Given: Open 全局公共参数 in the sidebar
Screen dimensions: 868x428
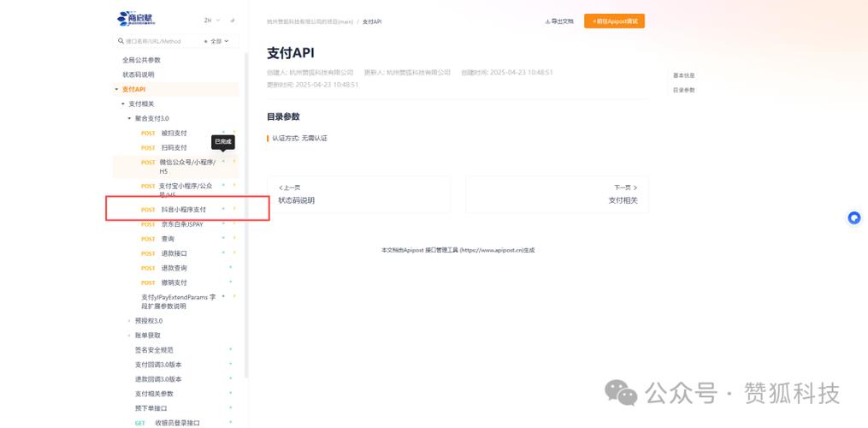Looking at the screenshot, I should coord(141,60).
